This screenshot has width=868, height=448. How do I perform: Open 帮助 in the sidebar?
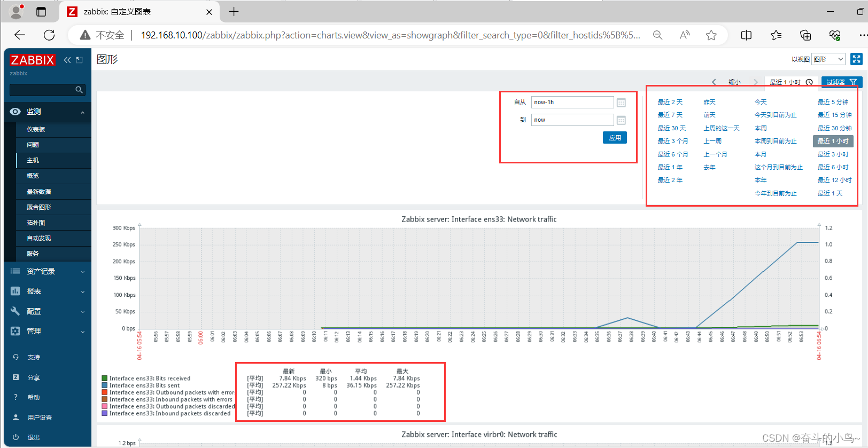point(34,397)
